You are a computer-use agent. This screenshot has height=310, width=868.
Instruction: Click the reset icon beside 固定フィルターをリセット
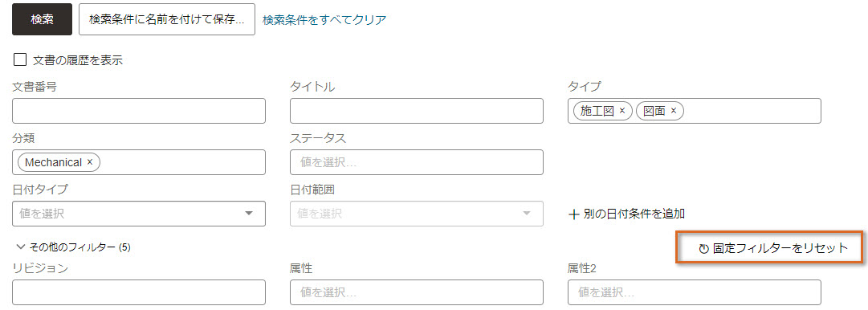(x=703, y=248)
